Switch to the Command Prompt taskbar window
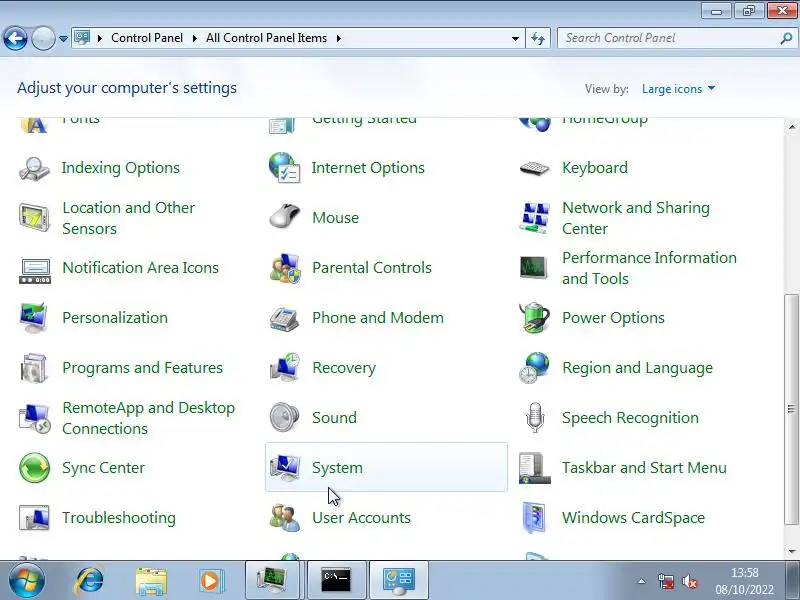 [336, 580]
